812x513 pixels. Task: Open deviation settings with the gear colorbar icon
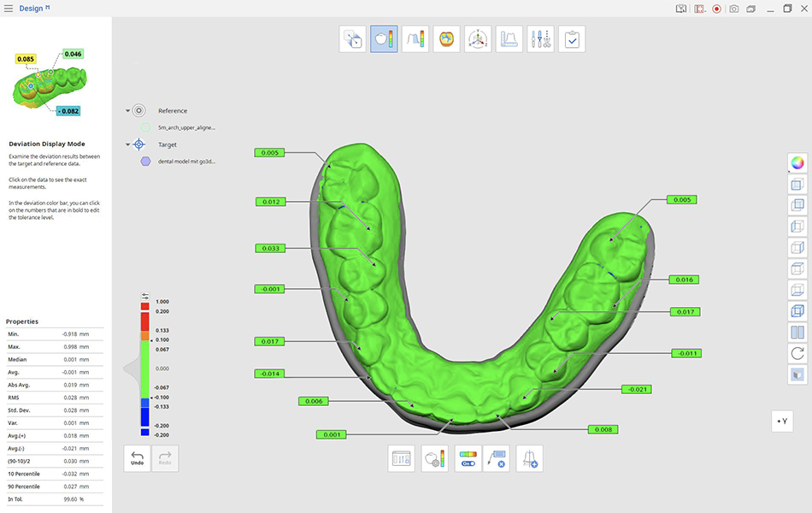[434, 459]
